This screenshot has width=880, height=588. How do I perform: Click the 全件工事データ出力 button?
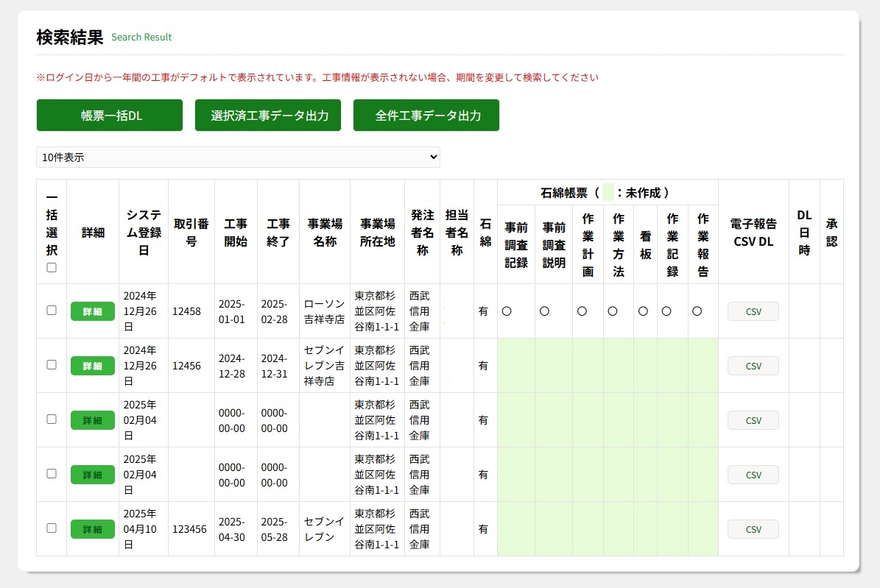(426, 115)
